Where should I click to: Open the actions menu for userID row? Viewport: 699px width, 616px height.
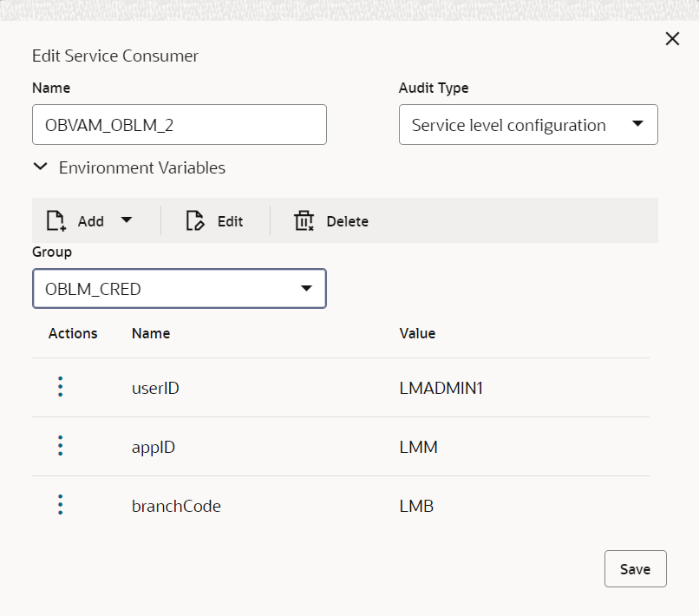[60, 387]
